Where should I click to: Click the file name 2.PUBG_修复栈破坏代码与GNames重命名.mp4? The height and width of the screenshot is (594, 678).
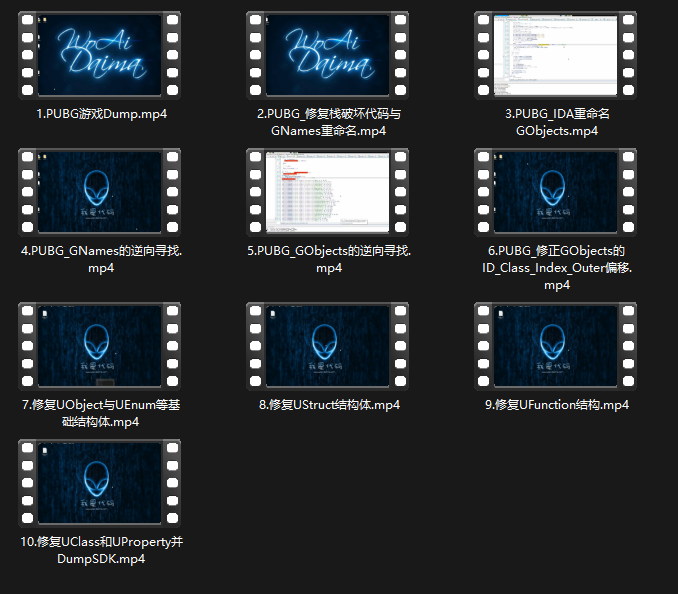329,122
